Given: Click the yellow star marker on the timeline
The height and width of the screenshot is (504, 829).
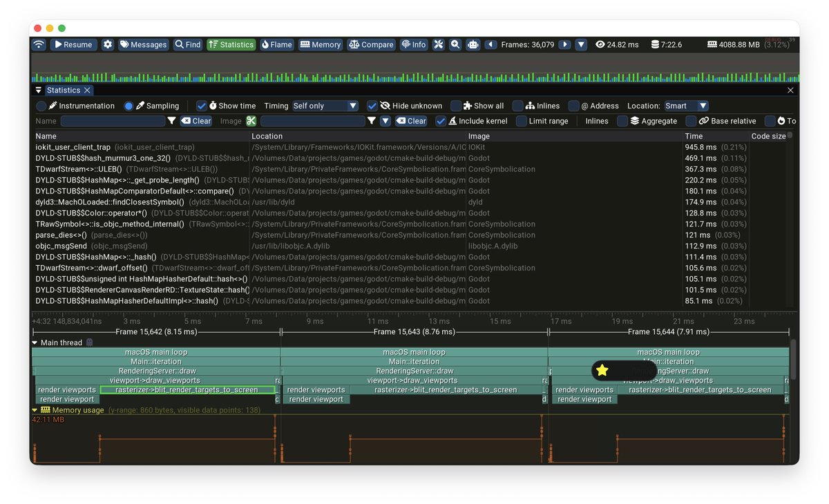Looking at the screenshot, I should pyautogui.click(x=602, y=370).
